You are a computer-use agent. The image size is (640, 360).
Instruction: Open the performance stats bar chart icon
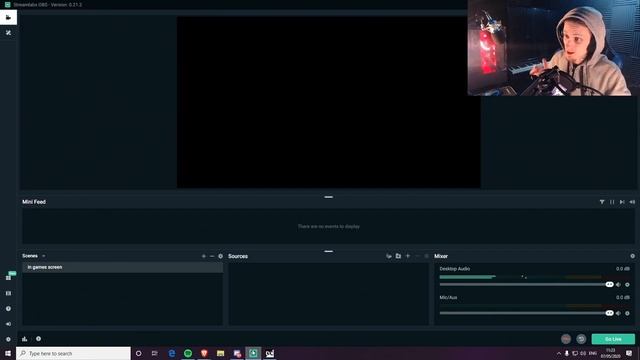coord(24,339)
